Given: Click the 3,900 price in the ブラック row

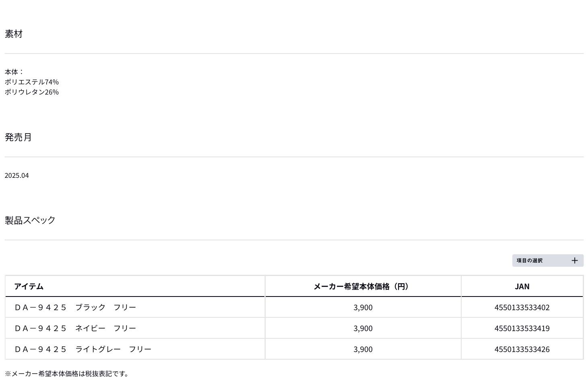Looking at the screenshot, I should point(363,307).
